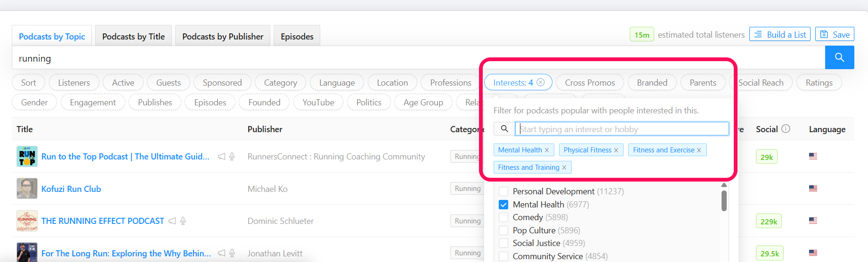Switch to the Podcasts by Title tab
Image resolution: width=868 pixels, height=262 pixels.
(x=133, y=36)
